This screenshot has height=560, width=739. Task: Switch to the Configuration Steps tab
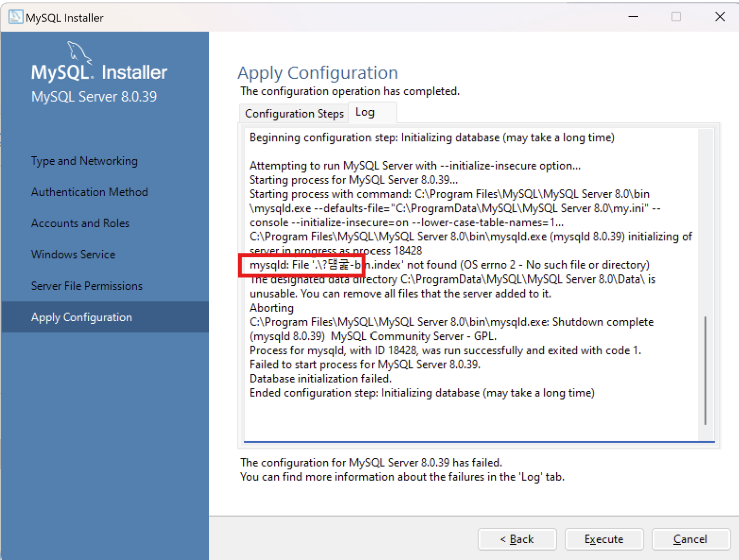[x=294, y=114]
